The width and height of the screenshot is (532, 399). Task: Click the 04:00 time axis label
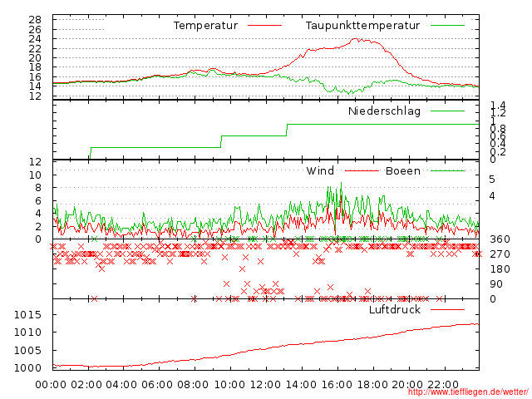coord(121,385)
